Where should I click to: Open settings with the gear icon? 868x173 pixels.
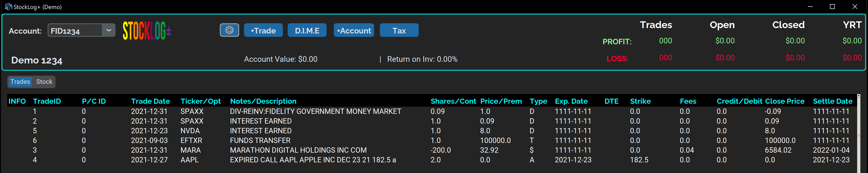229,30
